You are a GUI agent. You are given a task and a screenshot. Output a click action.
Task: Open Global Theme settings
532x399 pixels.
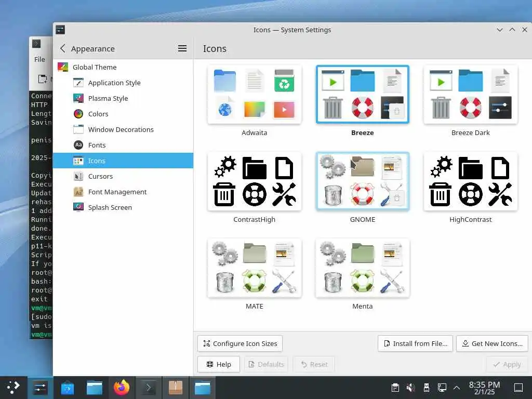click(x=123, y=67)
